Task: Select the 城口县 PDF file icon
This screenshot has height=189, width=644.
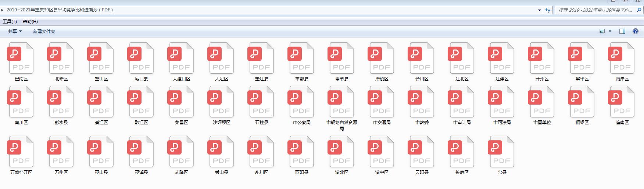Action: 141,58
